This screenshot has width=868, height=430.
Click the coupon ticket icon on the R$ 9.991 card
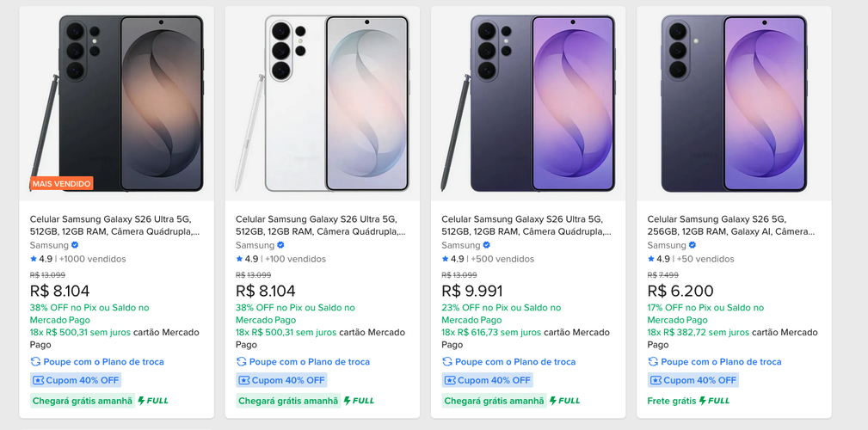click(x=450, y=380)
